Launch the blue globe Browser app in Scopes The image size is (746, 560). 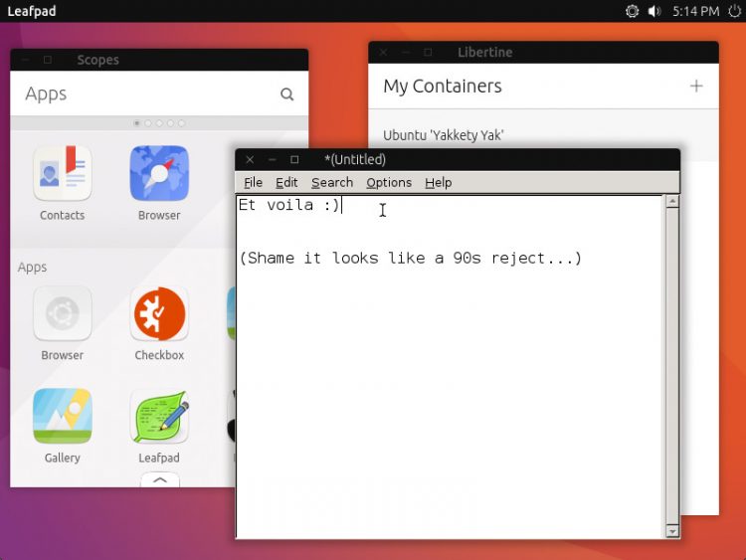[x=159, y=173]
